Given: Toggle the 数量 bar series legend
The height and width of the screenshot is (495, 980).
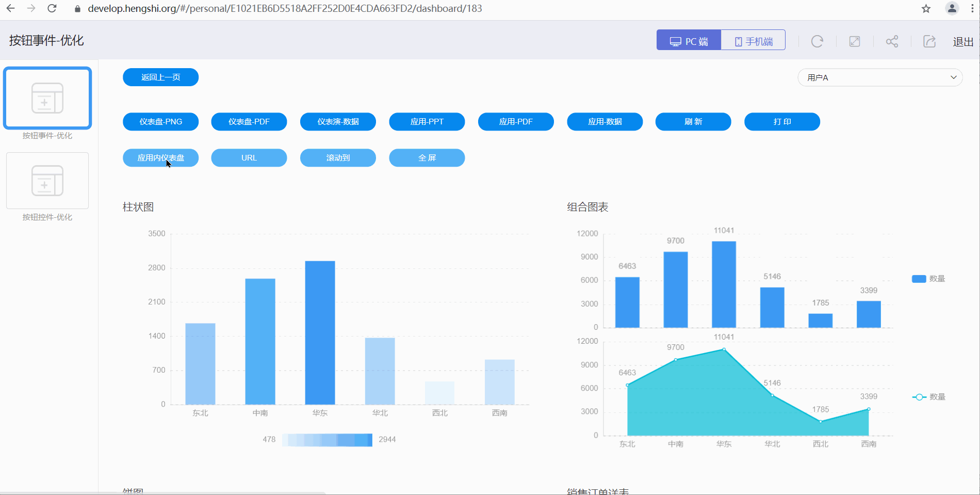Looking at the screenshot, I should pyautogui.click(x=928, y=279).
